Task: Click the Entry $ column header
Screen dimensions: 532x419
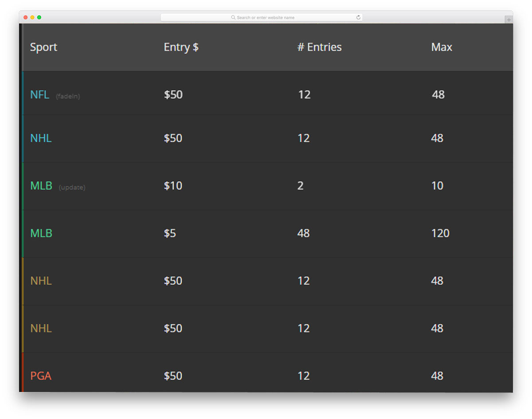Action: click(181, 47)
